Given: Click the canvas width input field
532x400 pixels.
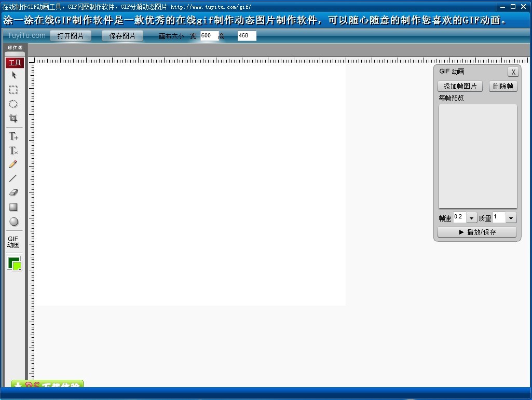Looking at the screenshot, I should tap(209, 36).
